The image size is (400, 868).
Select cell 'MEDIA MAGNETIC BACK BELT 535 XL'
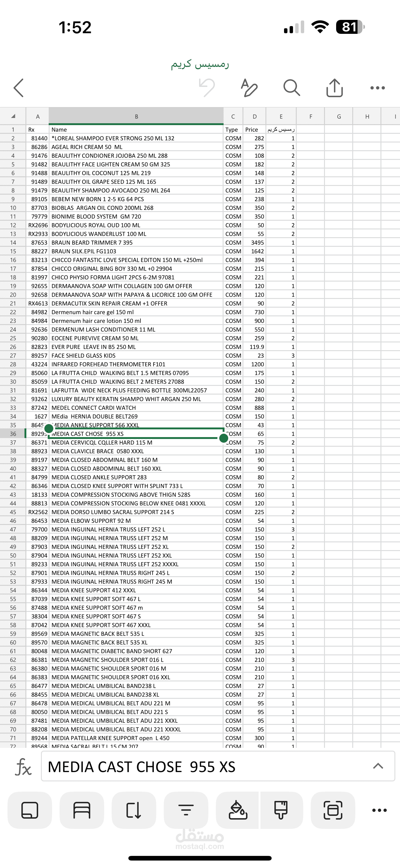point(136,643)
